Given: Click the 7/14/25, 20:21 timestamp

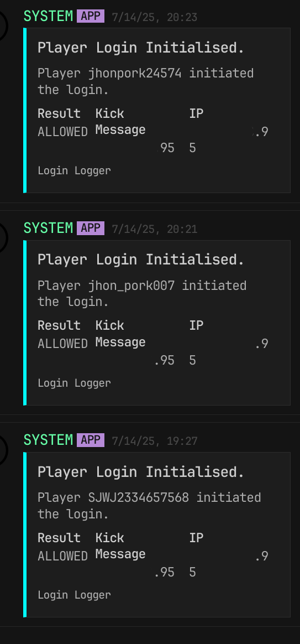Looking at the screenshot, I should (x=154, y=229).
